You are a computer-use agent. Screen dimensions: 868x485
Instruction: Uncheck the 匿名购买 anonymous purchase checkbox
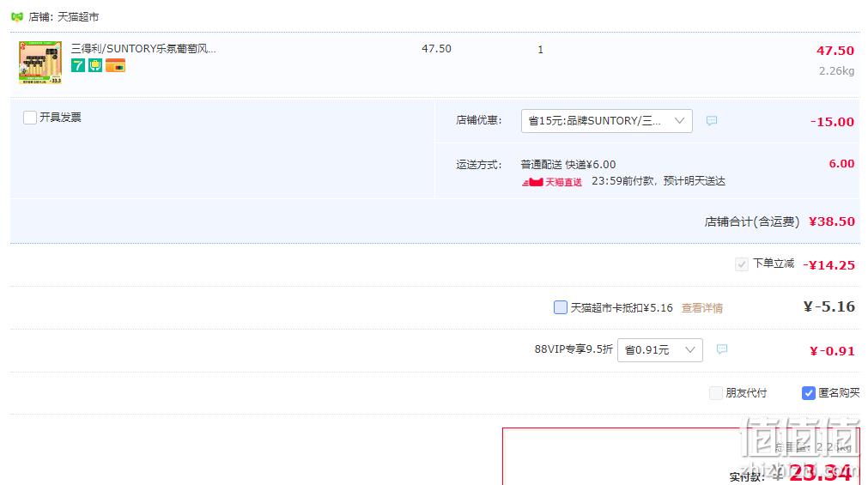tap(808, 393)
